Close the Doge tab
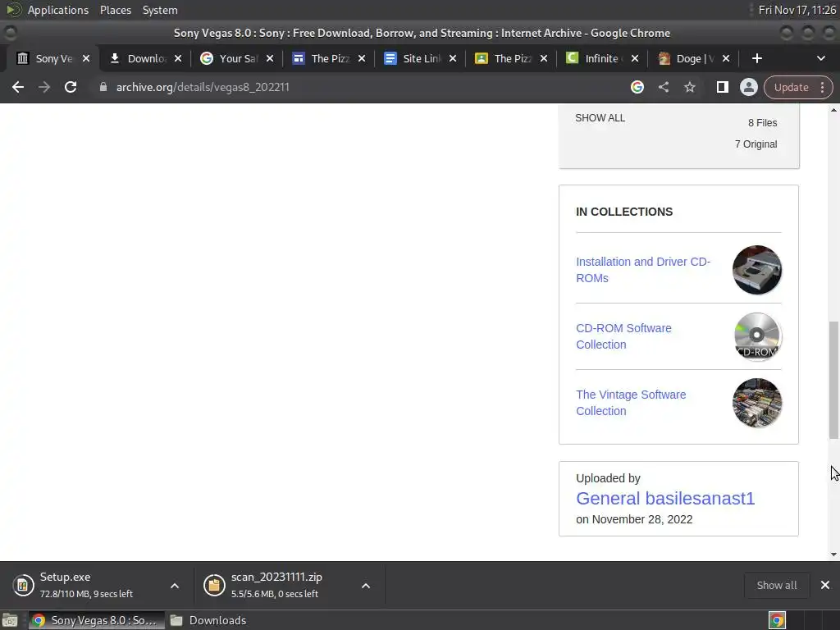This screenshot has width=840, height=630. click(726, 58)
